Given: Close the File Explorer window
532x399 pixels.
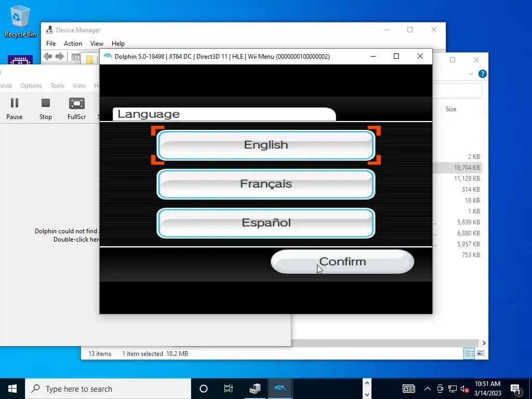Looking at the screenshot, I should coord(476,60).
